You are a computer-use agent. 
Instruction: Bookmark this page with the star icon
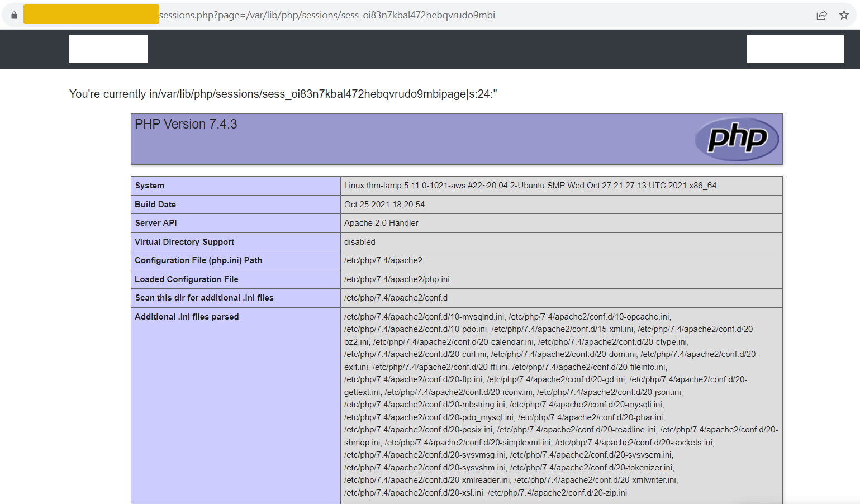pos(844,15)
